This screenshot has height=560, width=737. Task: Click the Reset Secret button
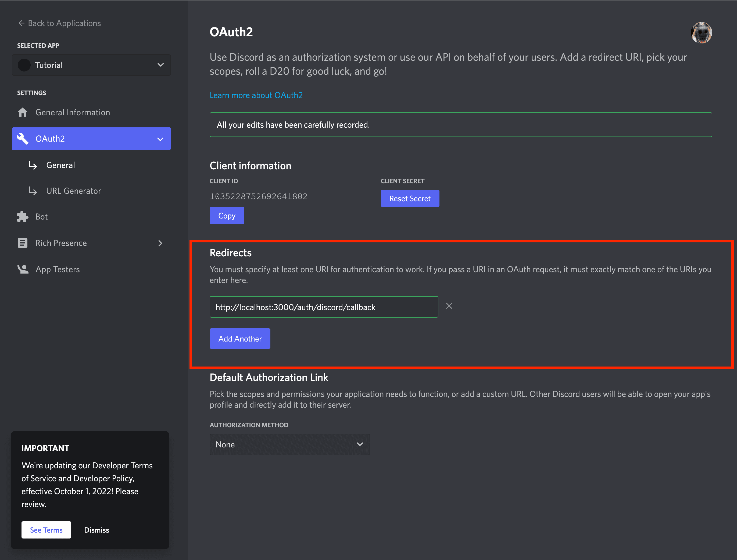coord(410,198)
